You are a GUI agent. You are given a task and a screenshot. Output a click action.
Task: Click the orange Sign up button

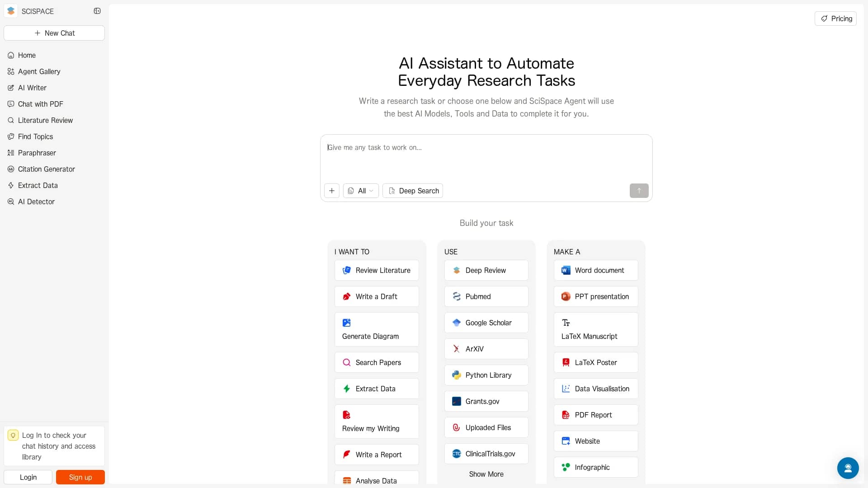click(x=80, y=477)
